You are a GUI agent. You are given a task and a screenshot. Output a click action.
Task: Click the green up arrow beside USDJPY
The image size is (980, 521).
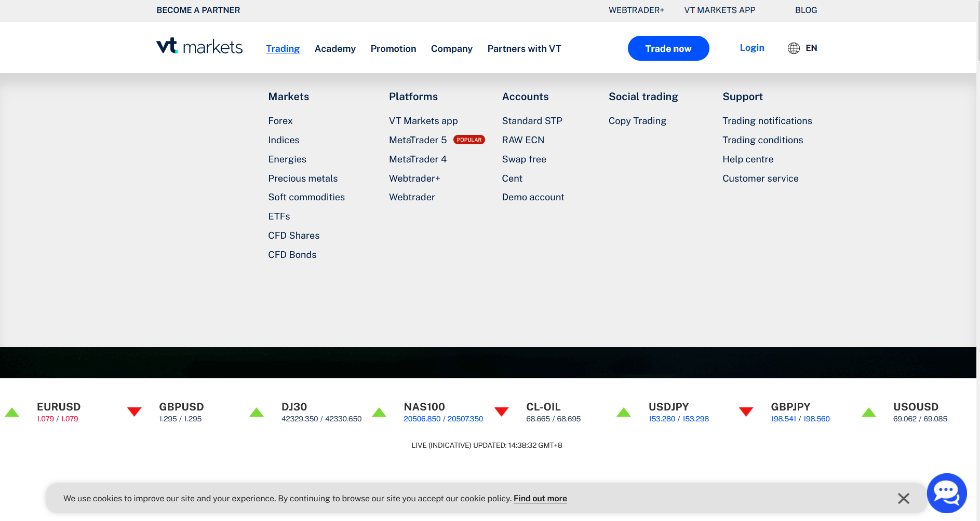click(624, 412)
